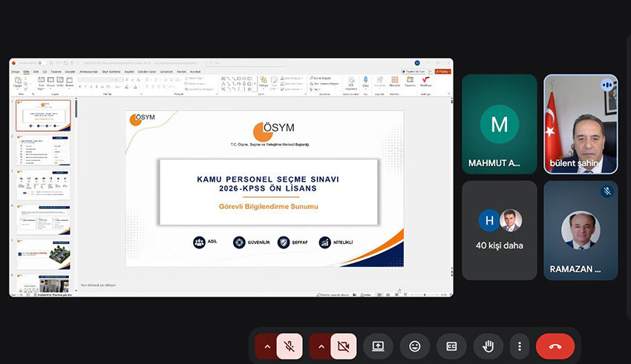Open the Dosya menu in PowerPoint
The image size is (631, 364).
(16, 71)
